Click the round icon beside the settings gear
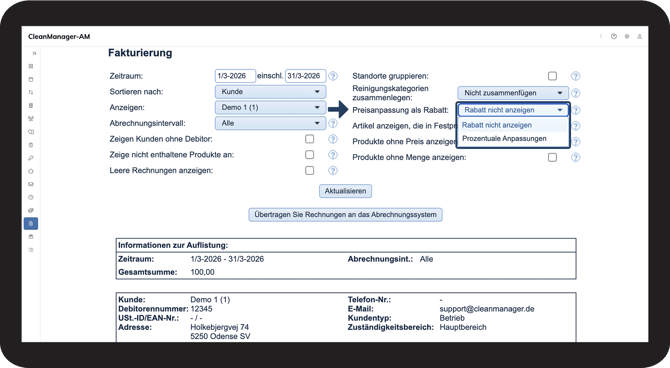The image size is (670, 368). coord(614,36)
